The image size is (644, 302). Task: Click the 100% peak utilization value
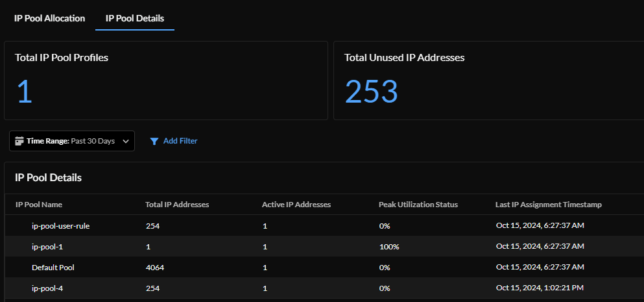tap(389, 247)
